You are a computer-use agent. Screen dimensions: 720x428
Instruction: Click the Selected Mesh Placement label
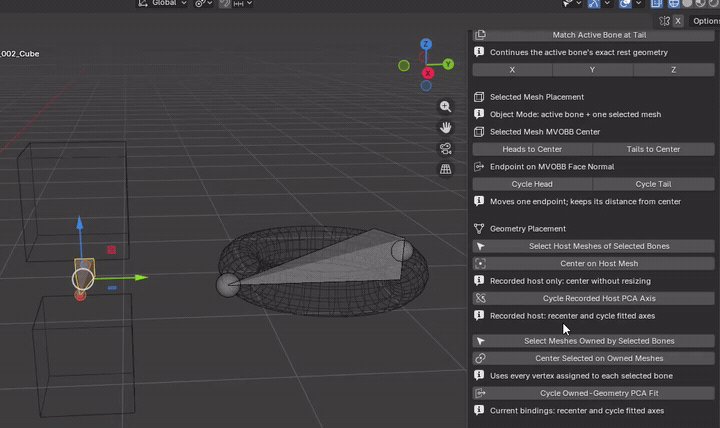pos(537,97)
